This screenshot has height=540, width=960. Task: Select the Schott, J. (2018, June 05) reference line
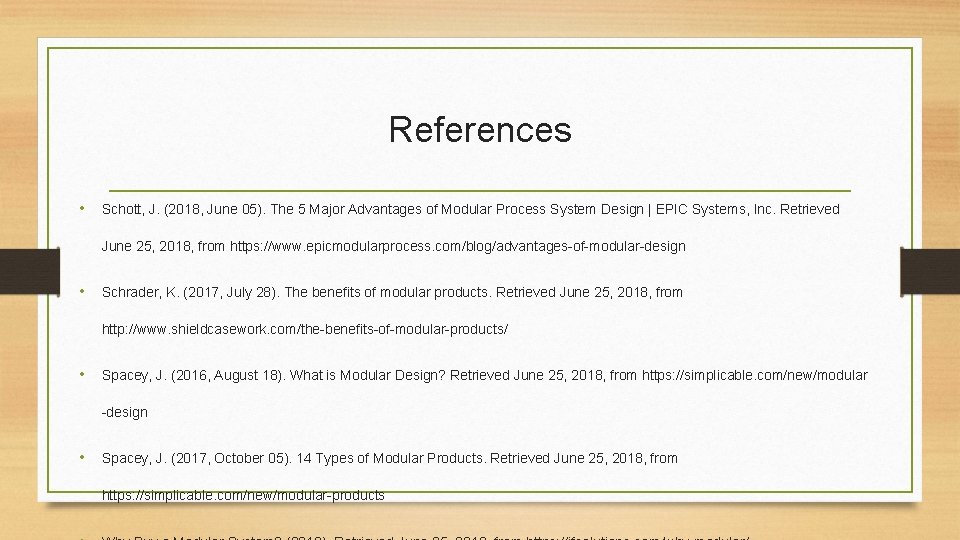[470, 209]
